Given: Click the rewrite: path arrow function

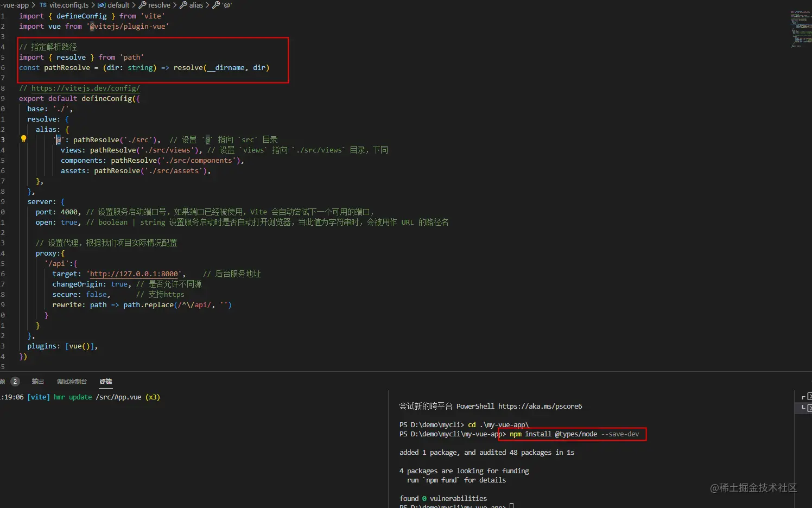Looking at the screenshot, I should click(x=142, y=304).
